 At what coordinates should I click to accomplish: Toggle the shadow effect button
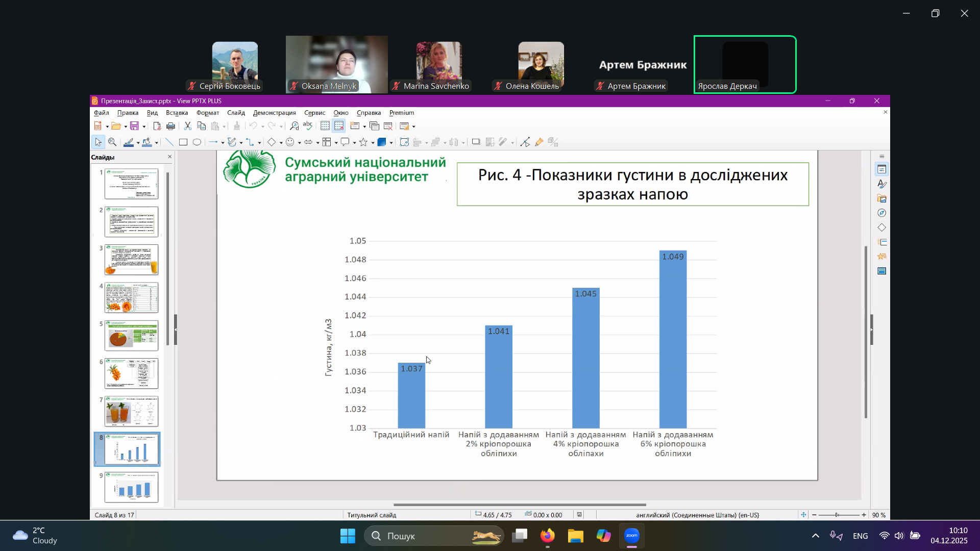click(x=476, y=142)
